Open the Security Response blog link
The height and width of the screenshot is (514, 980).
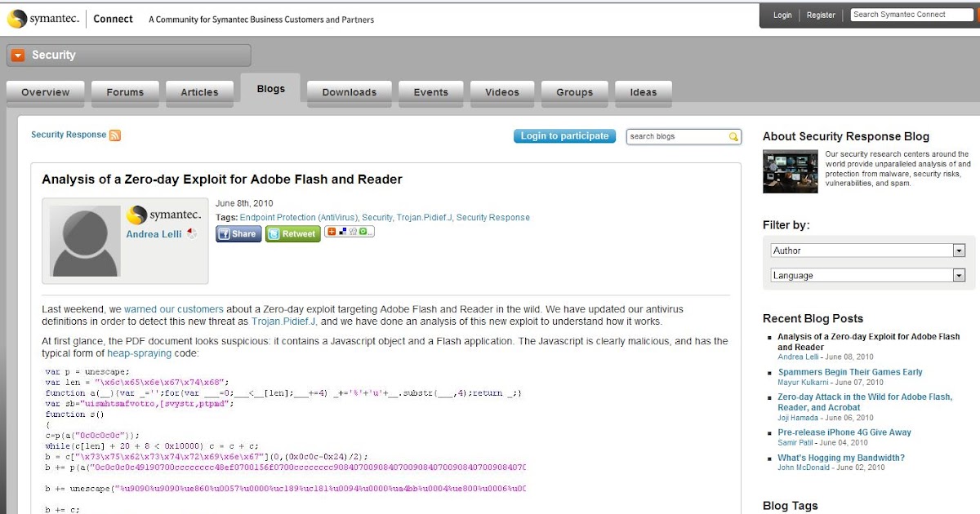[69, 135]
